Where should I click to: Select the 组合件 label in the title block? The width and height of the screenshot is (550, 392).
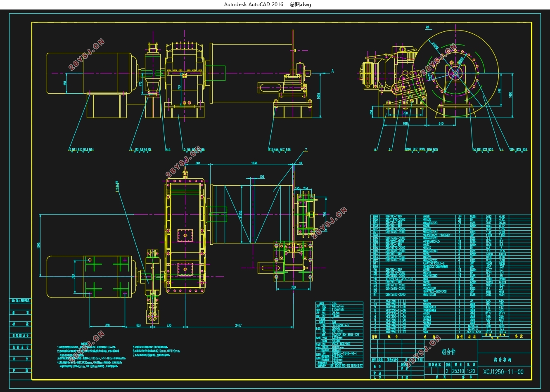tap(449, 352)
